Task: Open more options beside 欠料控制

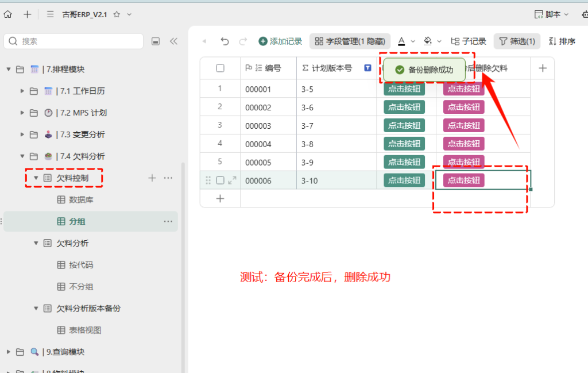Action: 168,178
